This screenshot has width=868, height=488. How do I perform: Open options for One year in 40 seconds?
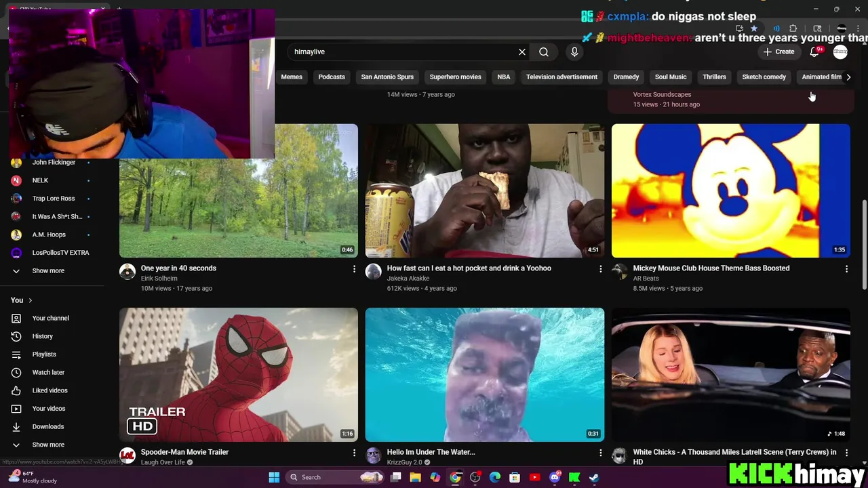point(354,269)
